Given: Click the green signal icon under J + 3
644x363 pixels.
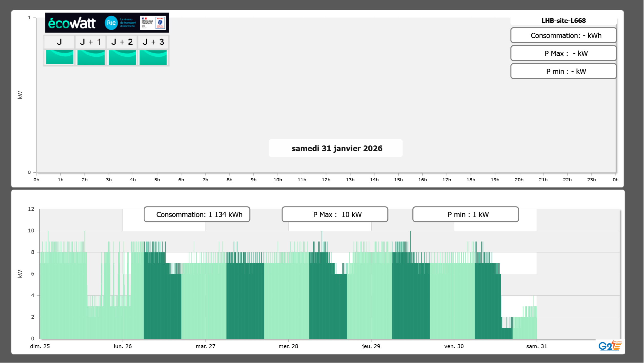Looking at the screenshot, I should pos(153,57).
